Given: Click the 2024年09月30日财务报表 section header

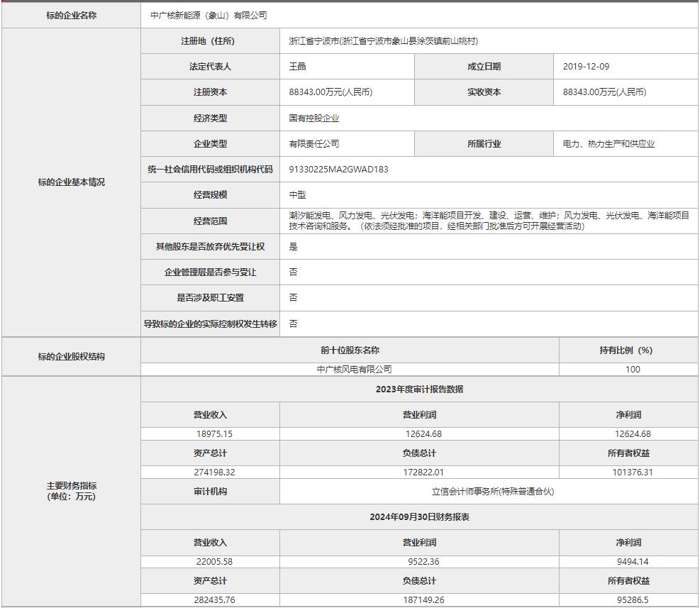Looking at the screenshot, I should click(x=419, y=517).
